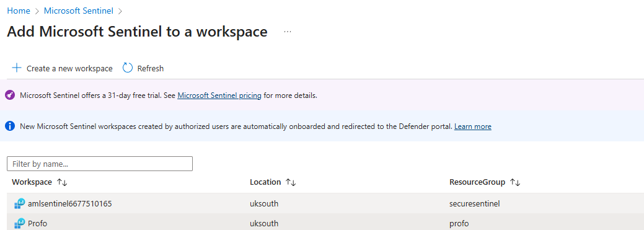This screenshot has height=230, width=644.
Task: Click the blue info banner icon
Action: pos(10,126)
